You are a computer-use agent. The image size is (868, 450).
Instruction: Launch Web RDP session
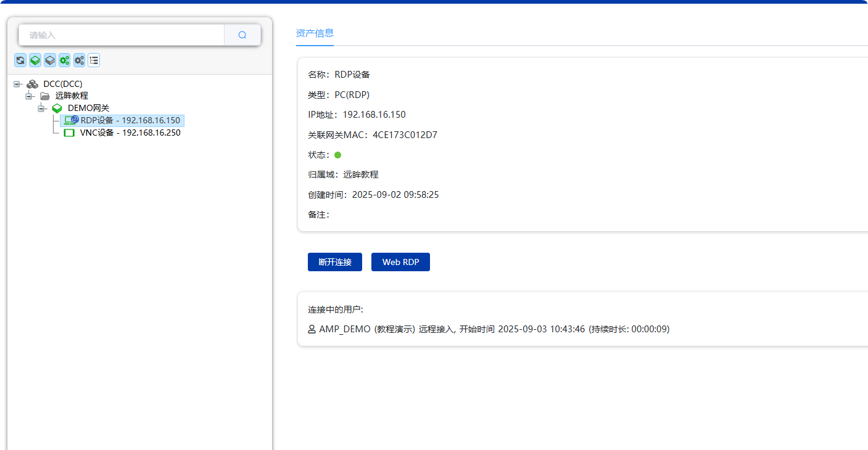(x=400, y=261)
